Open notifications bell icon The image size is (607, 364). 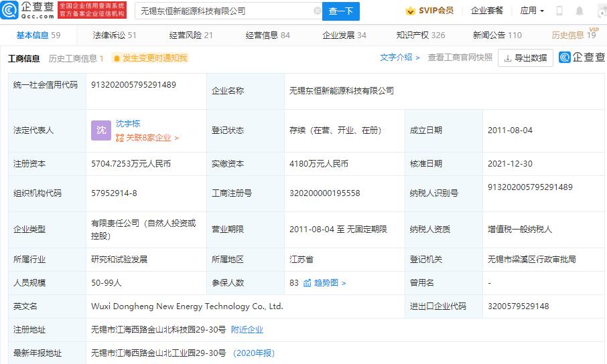click(579, 11)
